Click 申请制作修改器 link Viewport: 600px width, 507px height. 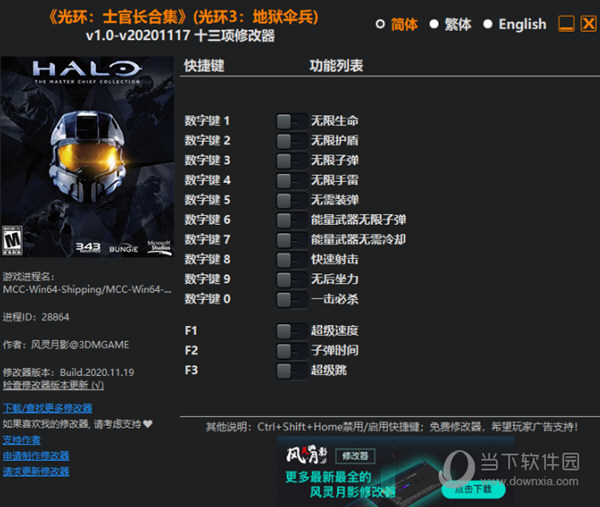click(x=36, y=456)
